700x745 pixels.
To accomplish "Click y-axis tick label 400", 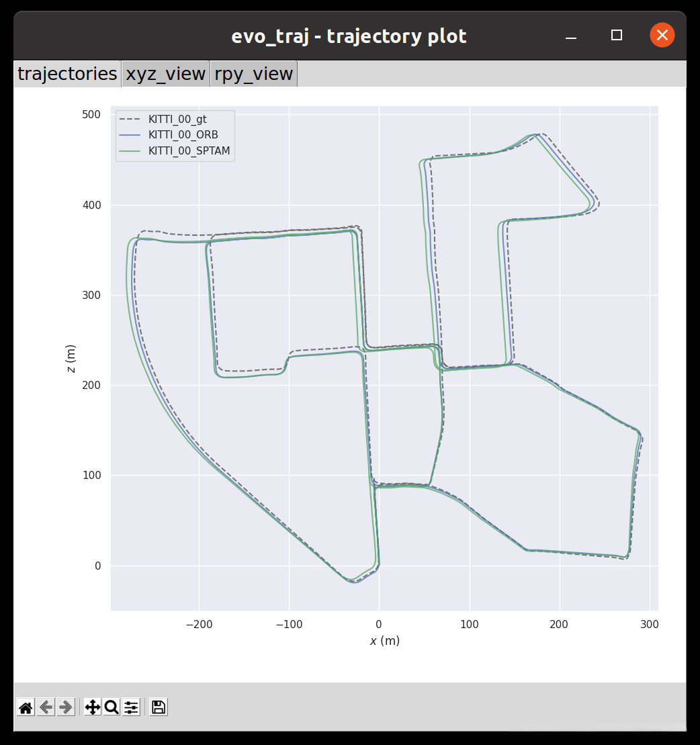I will click(92, 206).
